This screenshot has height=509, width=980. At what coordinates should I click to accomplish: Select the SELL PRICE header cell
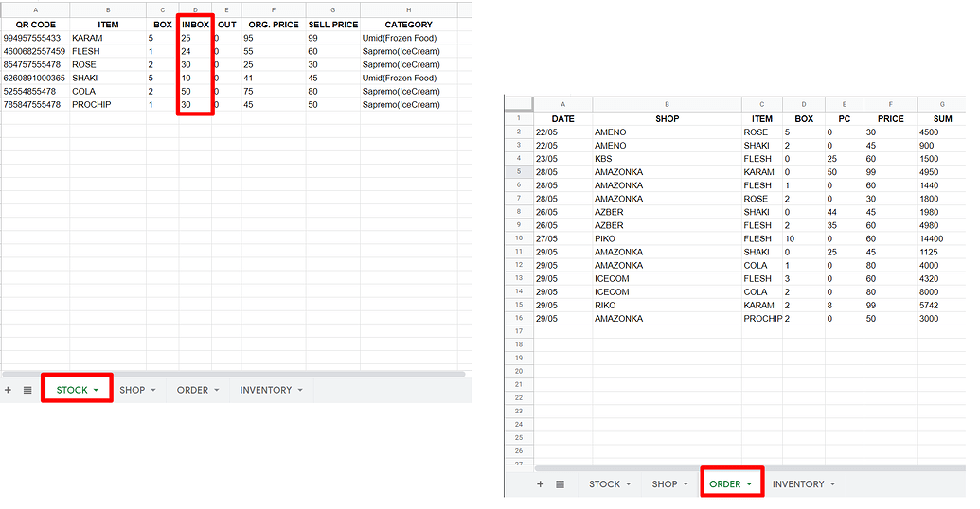(332, 25)
